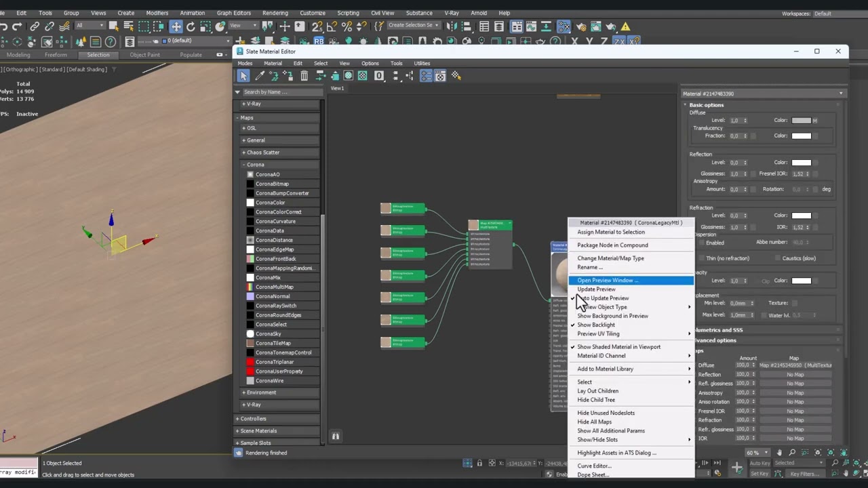Click Lay Out All vertical icon
This screenshot has width=868, height=488.
(396, 76)
